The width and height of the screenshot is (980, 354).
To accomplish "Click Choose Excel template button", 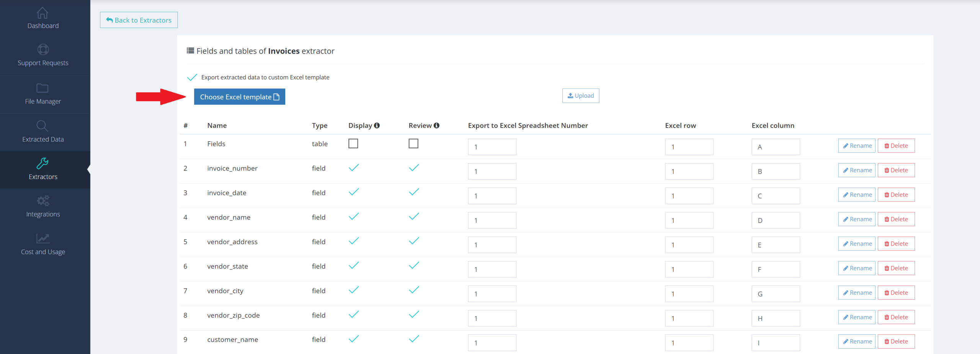I will point(239,97).
